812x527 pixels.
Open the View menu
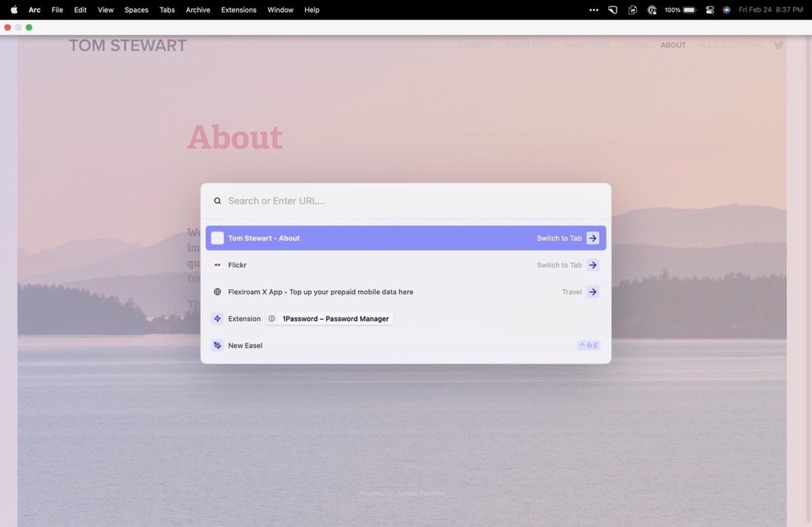(x=106, y=10)
